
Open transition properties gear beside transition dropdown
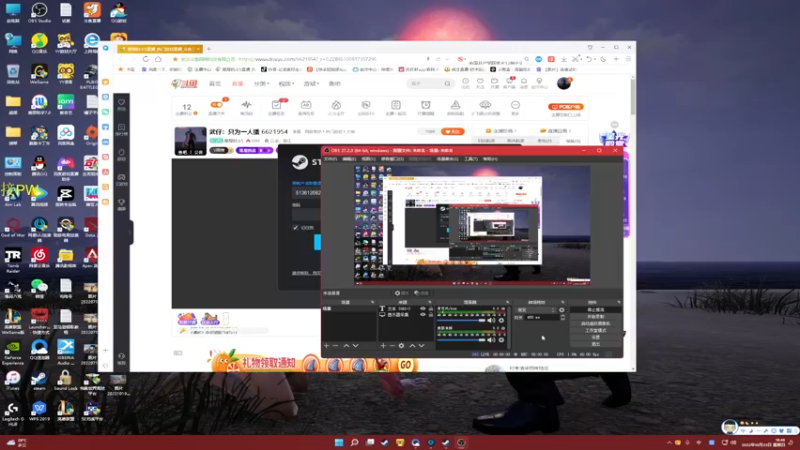click(x=562, y=310)
